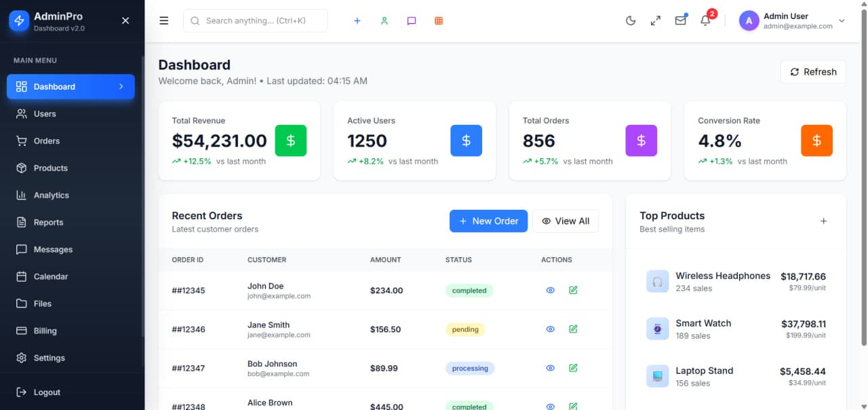Click the green user icon in header
The width and height of the screenshot is (868, 410).
[384, 21]
